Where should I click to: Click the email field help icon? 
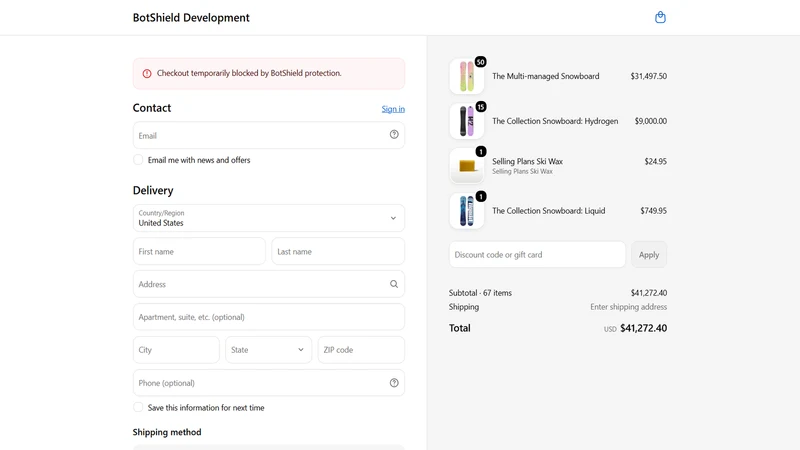[394, 135]
